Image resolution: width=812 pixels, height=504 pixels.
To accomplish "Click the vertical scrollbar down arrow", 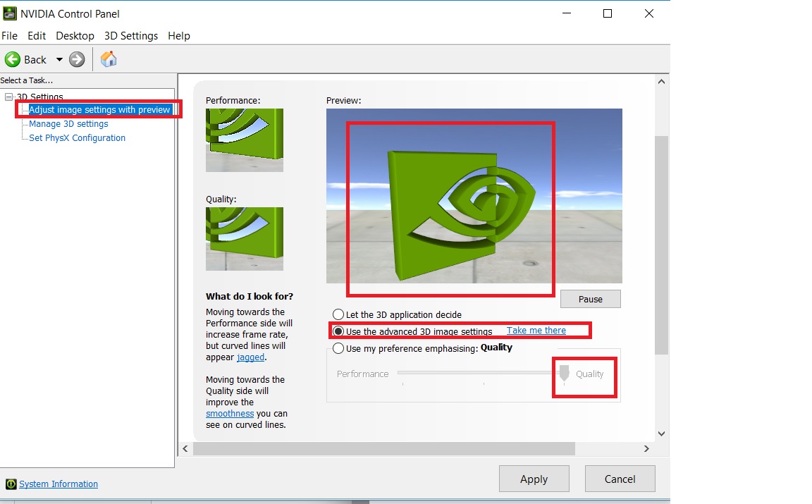I will pos(661,434).
